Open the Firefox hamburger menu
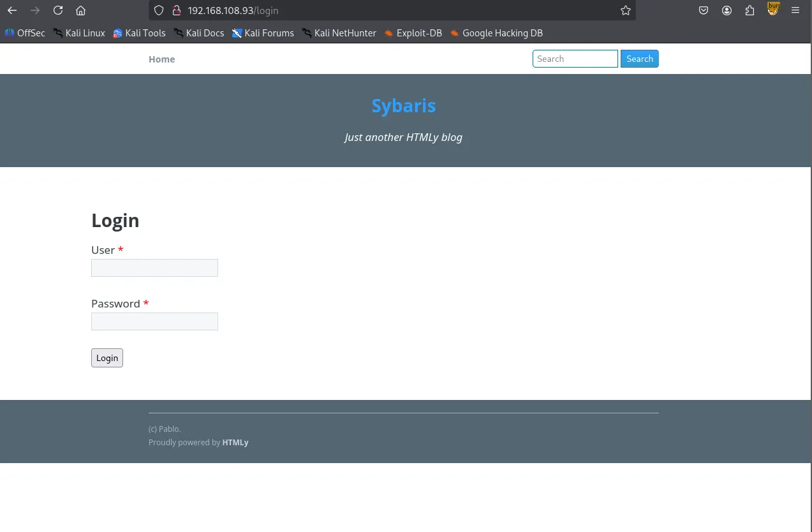The height and width of the screenshot is (532, 812). coord(795,10)
